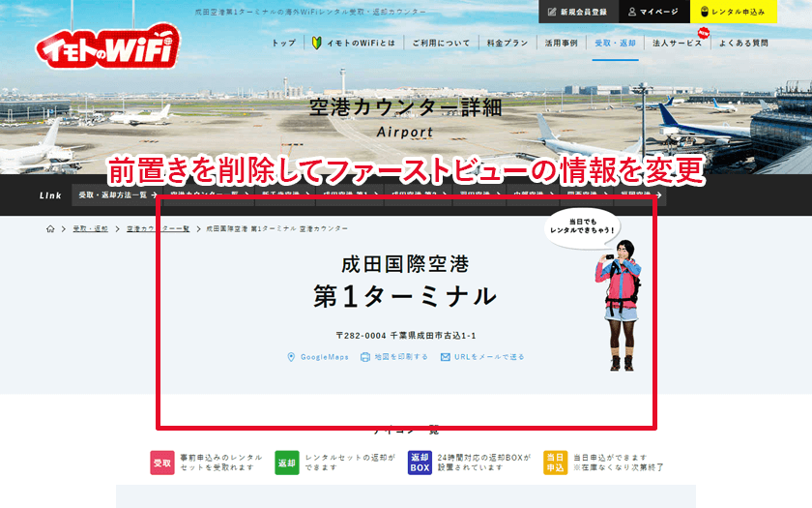Open マイページ in the top bar
This screenshot has height=508, width=812.
coord(654,12)
